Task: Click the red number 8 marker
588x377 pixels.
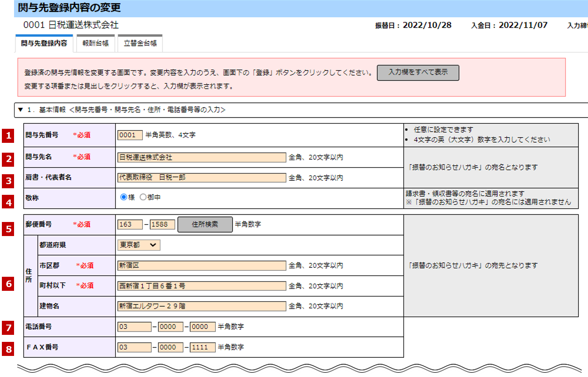Action: coord(8,348)
